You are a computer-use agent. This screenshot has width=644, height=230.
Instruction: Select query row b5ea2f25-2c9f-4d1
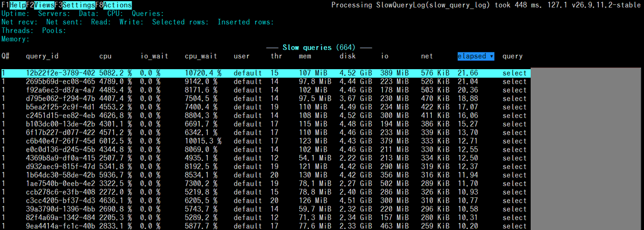(x=266, y=107)
